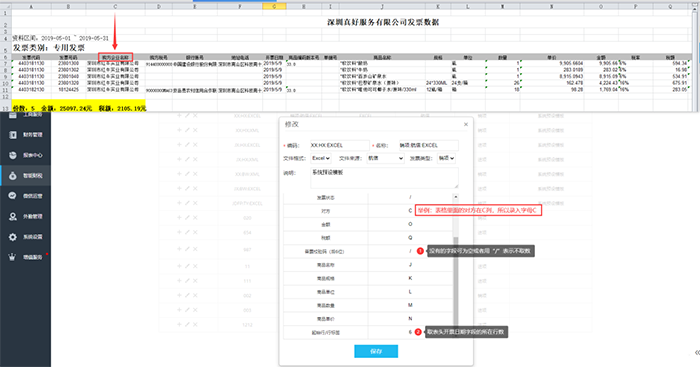Click the 商品数量 column field showing M

point(410,305)
